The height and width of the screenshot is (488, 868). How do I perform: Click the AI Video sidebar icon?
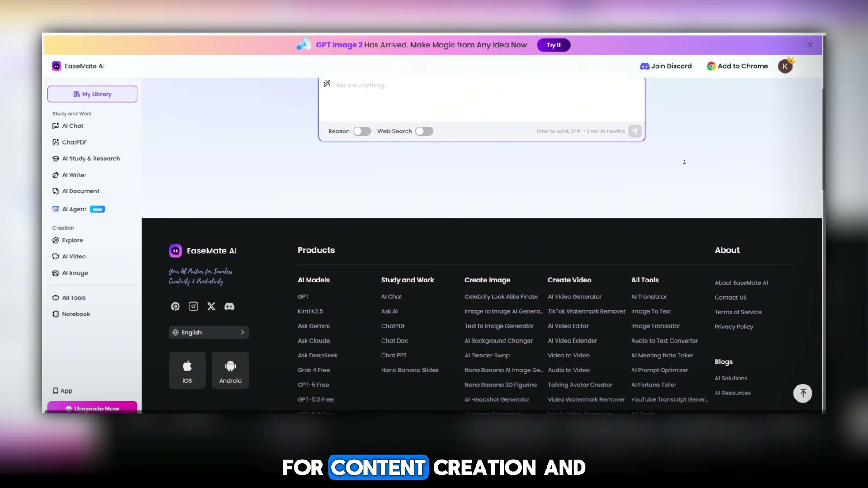pyautogui.click(x=56, y=257)
